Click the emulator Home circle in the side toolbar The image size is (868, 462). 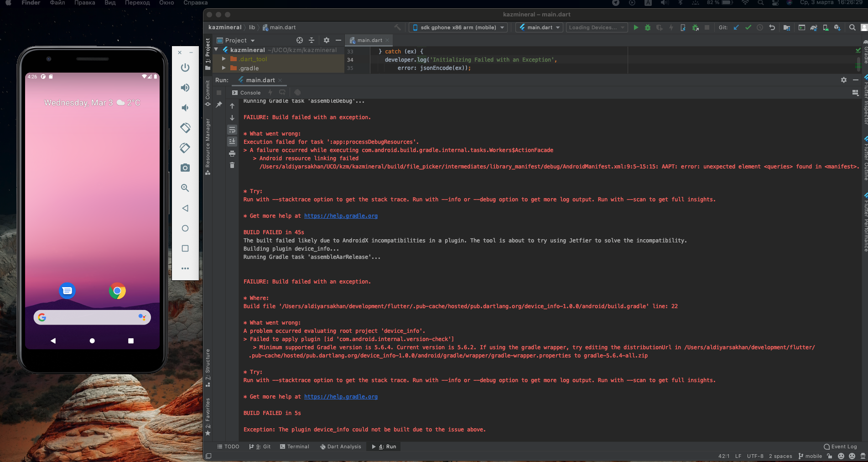tap(185, 228)
